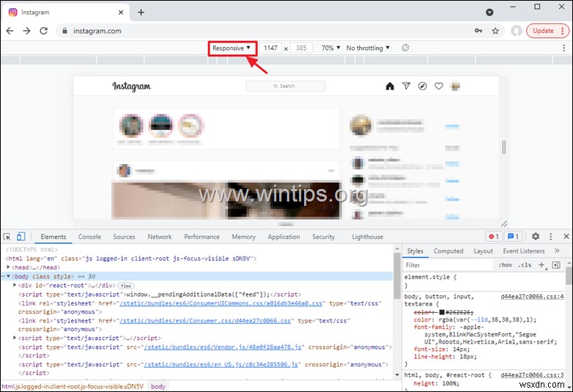
Task: Bookmark this page with the star icon
Action: pos(495,31)
